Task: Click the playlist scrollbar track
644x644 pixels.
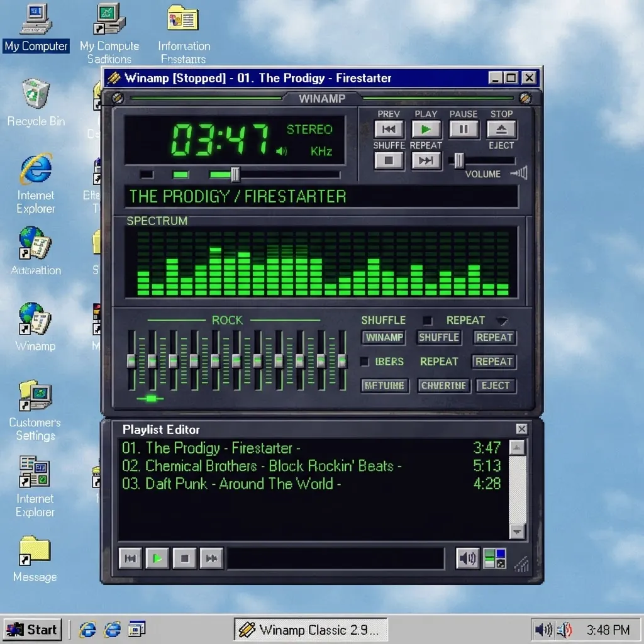Action: (x=517, y=489)
